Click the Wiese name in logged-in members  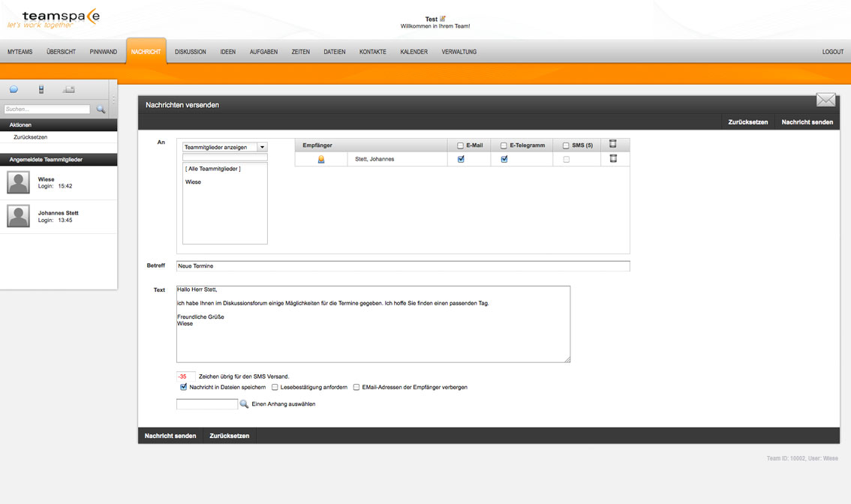click(x=46, y=179)
